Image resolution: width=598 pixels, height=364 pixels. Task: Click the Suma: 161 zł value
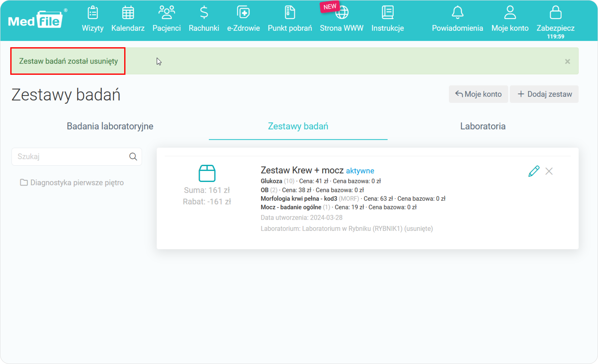click(207, 190)
